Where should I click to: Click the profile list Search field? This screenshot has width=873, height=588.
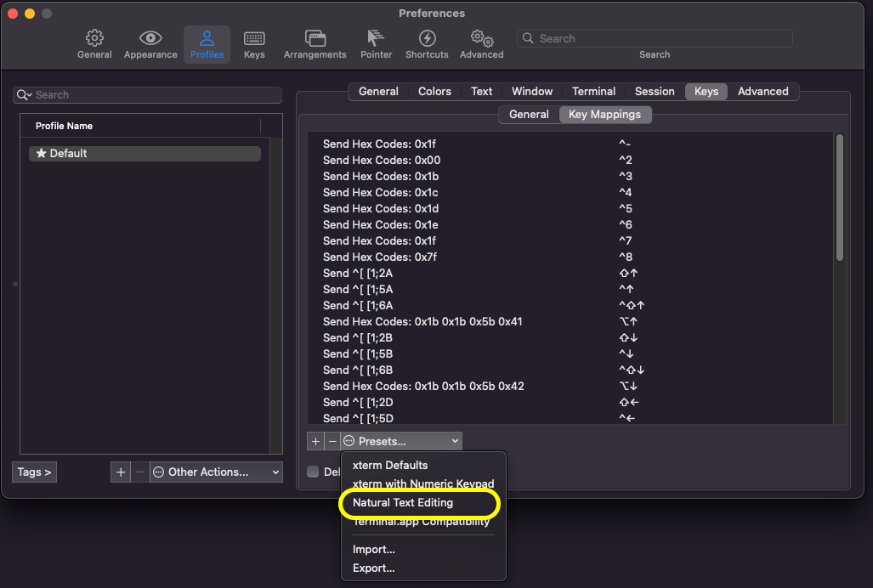148,95
